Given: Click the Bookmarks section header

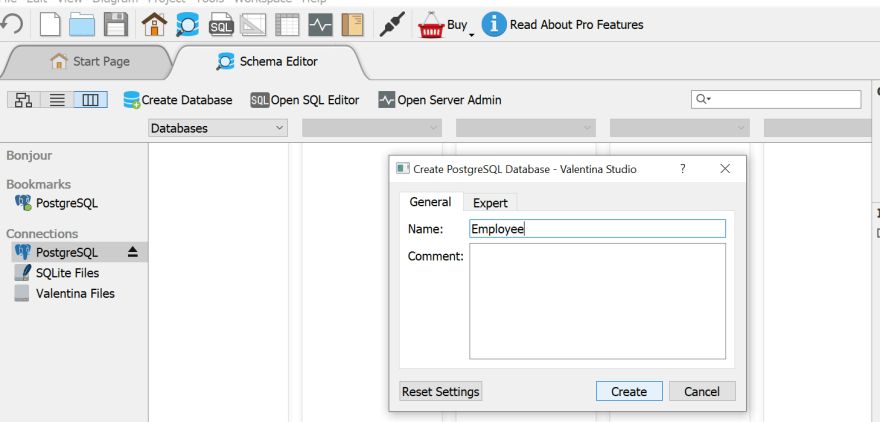Looking at the screenshot, I should pyautogui.click(x=38, y=184).
